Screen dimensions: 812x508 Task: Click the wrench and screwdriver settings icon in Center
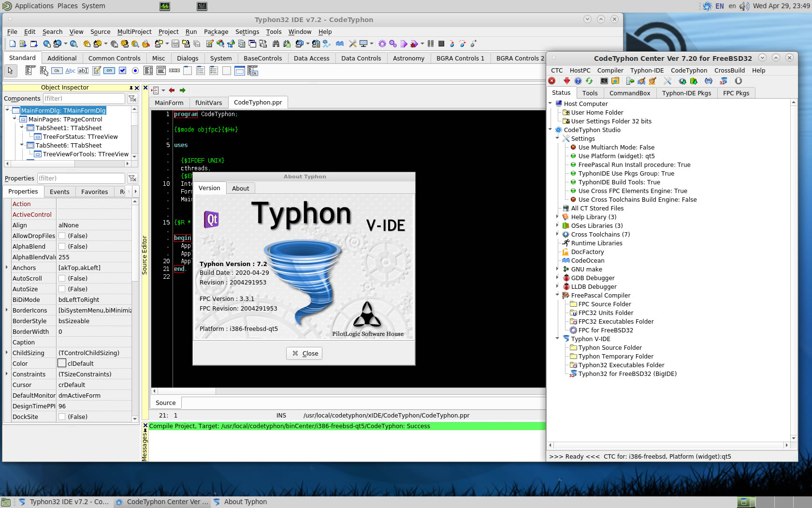click(667, 81)
